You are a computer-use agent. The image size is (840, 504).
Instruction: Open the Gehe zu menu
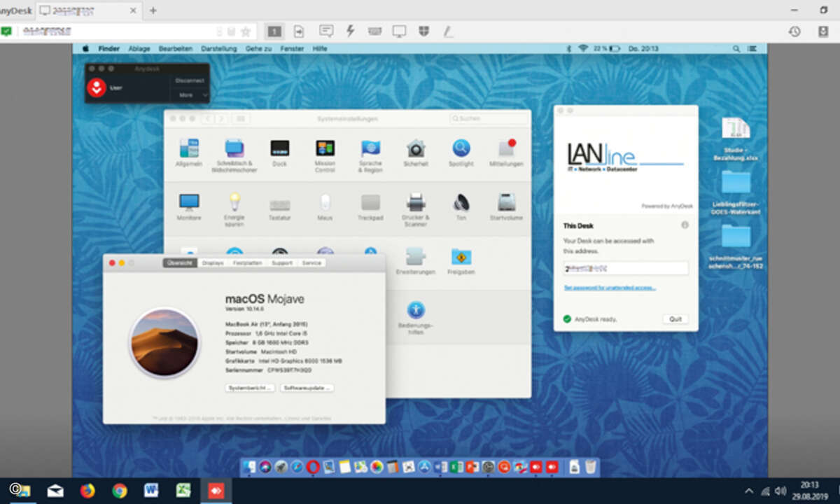tap(259, 49)
